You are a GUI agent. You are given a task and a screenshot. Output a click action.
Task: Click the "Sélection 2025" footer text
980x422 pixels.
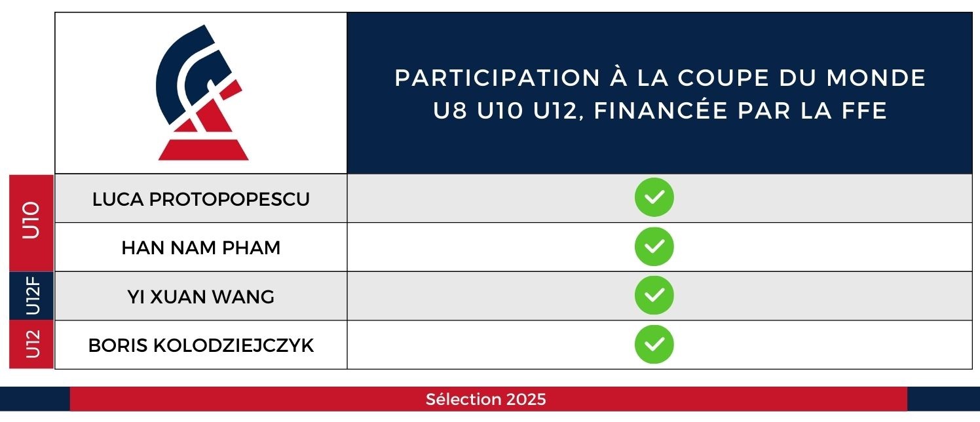(x=485, y=399)
